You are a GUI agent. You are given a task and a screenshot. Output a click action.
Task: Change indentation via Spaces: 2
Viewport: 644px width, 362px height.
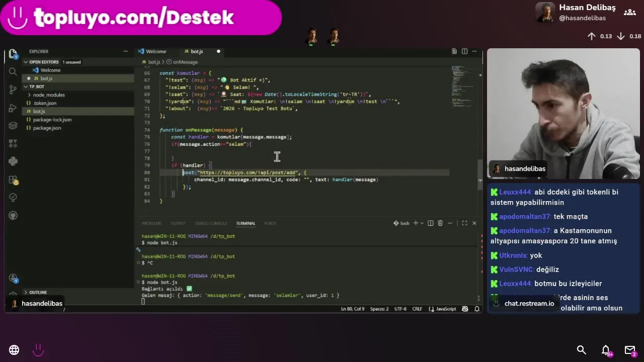pos(379,309)
